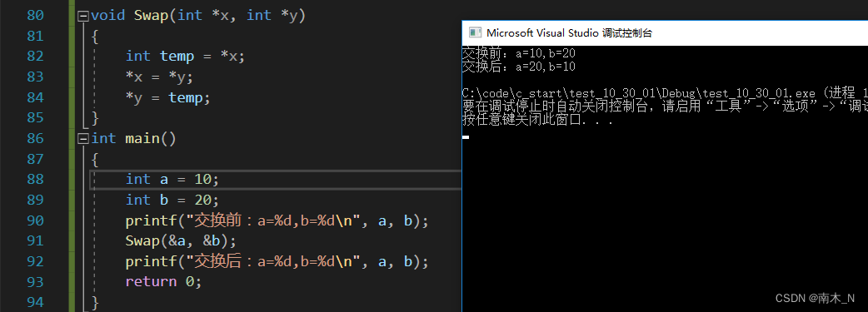Click line number 91
The width and height of the screenshot is (868, 312).
click(x=35, y=240)
